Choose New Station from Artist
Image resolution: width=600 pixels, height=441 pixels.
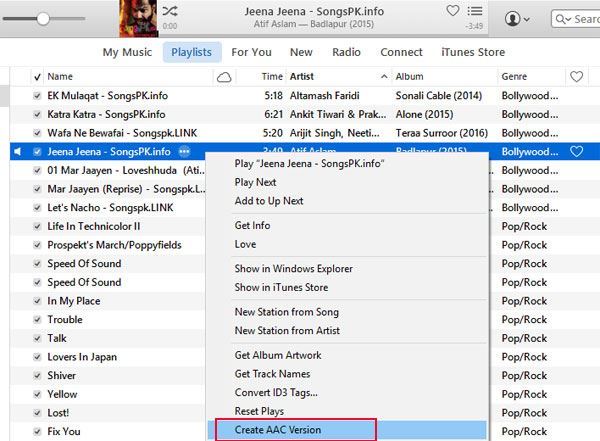(347, 330)
